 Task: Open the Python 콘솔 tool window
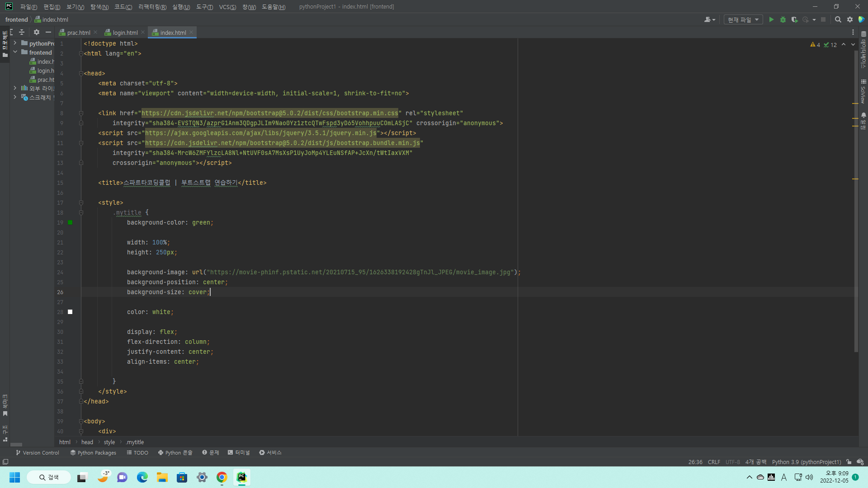(x=175, y=453)
